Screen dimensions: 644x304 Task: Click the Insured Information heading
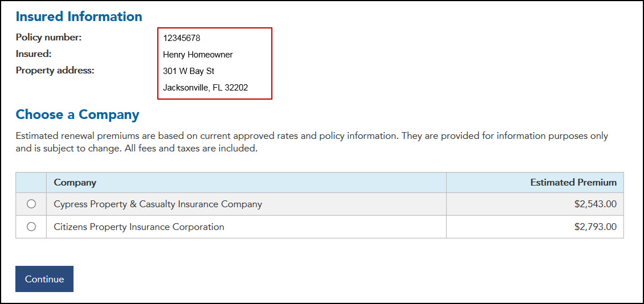coord(79,17)
